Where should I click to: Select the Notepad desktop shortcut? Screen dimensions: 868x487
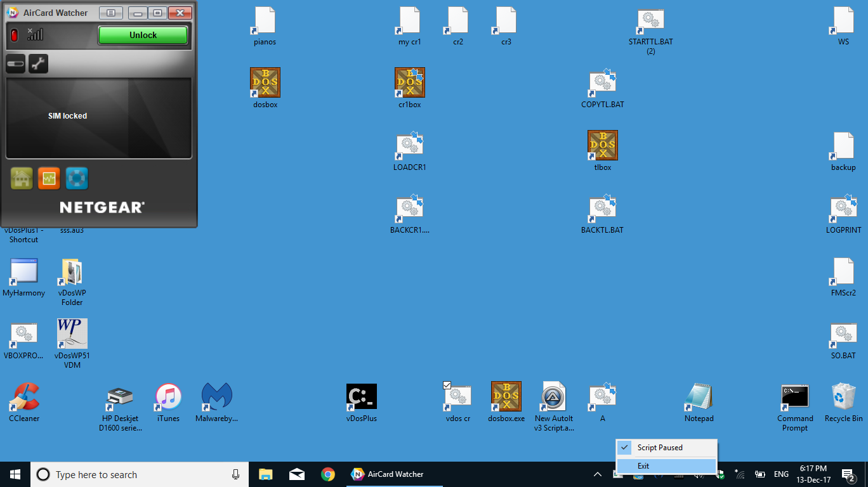[x=699, y=402]
